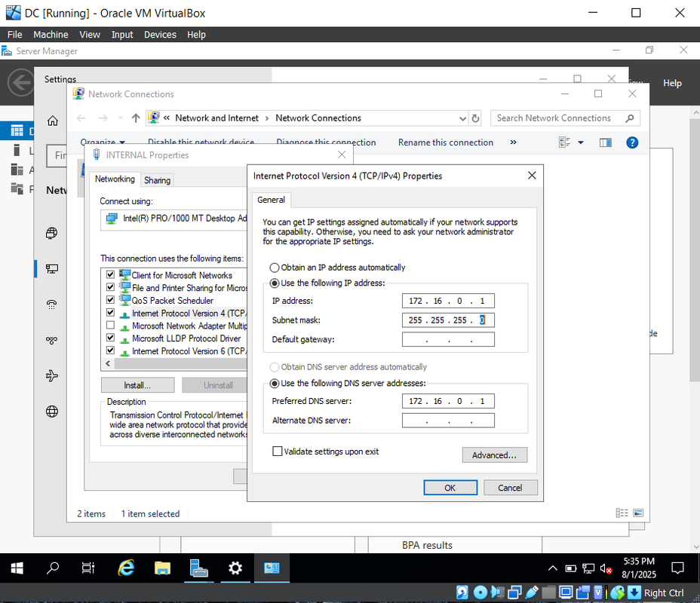Viewport: 700px width, 603px height.
Task: Open Settings gear on taskbar
Action: tap(235, 568)
